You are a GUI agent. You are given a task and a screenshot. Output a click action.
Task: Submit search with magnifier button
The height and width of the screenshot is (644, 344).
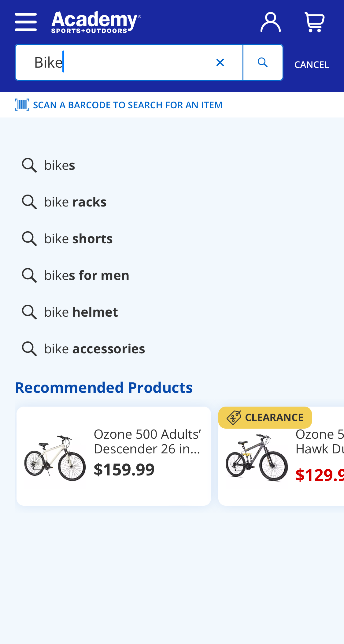coord(263,62)
